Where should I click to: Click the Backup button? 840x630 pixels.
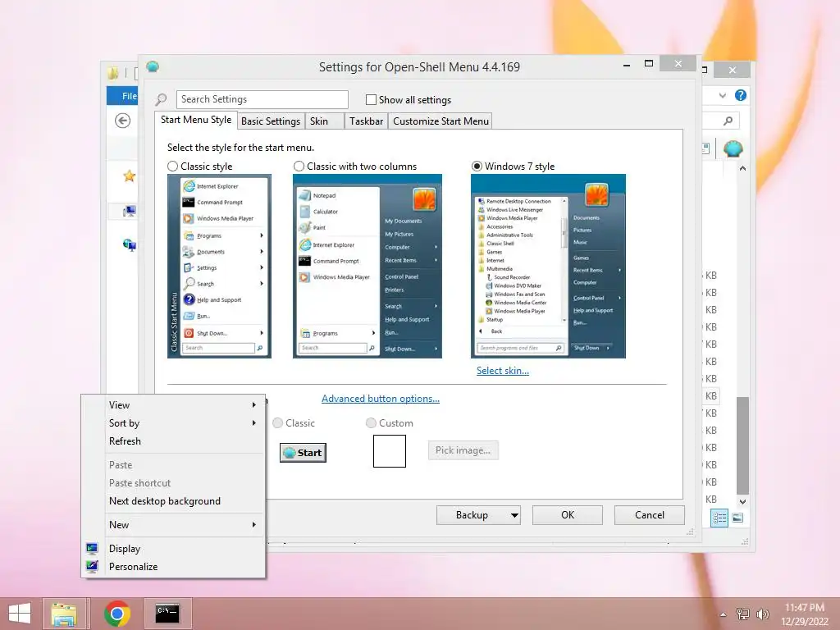(x=472, y=515)
